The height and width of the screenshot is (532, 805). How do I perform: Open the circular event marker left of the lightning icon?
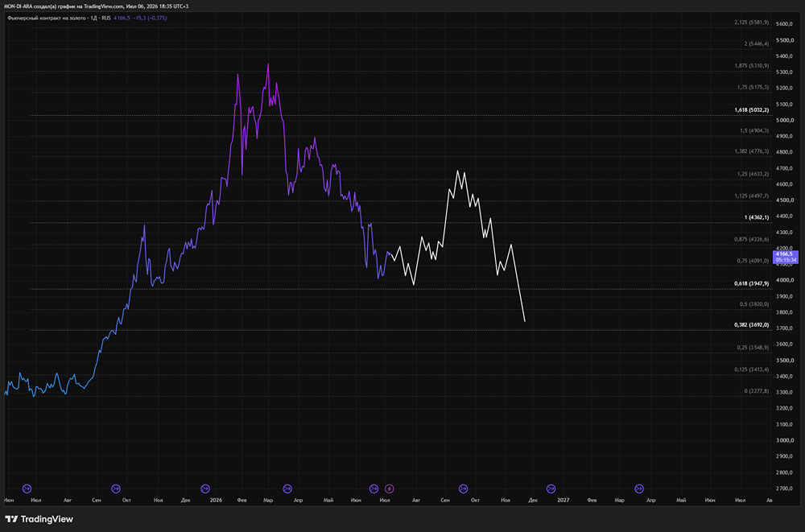[374, 489]
